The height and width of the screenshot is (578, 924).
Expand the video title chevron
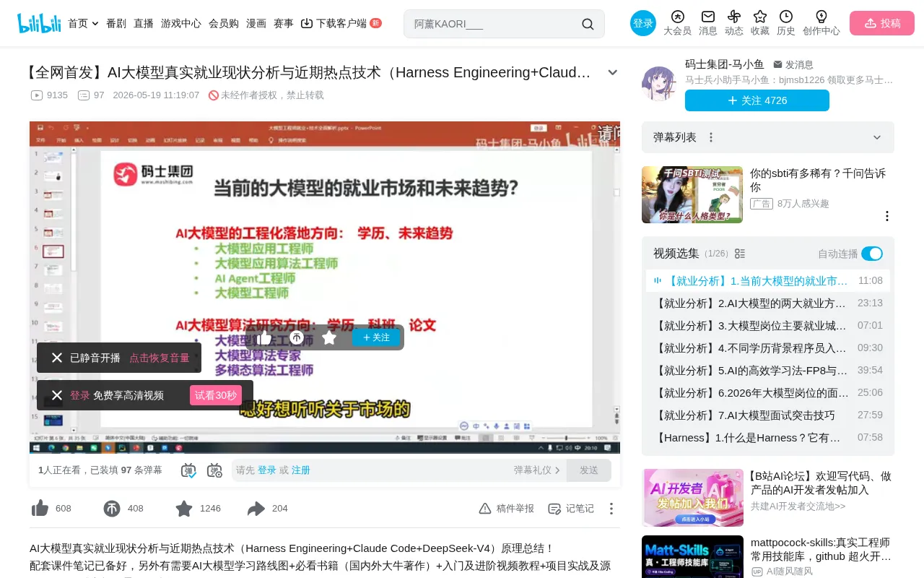613,72
